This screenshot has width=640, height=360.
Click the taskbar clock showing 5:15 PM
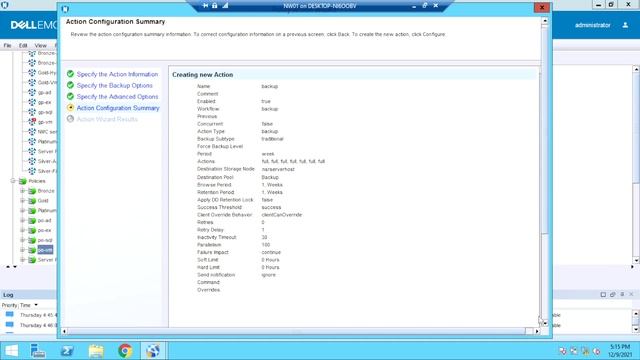620,351
